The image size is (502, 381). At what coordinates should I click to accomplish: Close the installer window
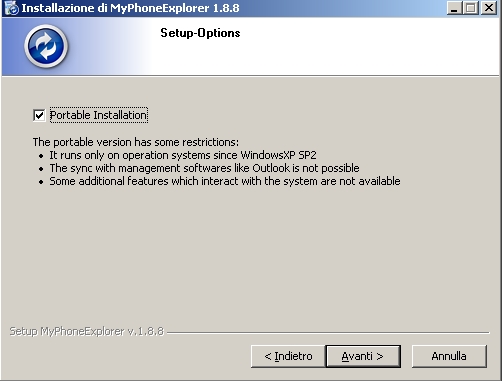point(489,8)
